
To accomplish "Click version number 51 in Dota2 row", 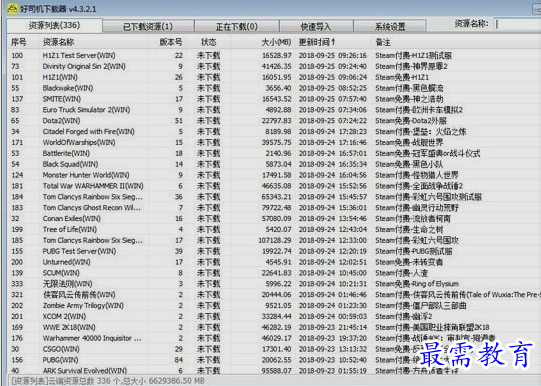I will coord(178,120).
